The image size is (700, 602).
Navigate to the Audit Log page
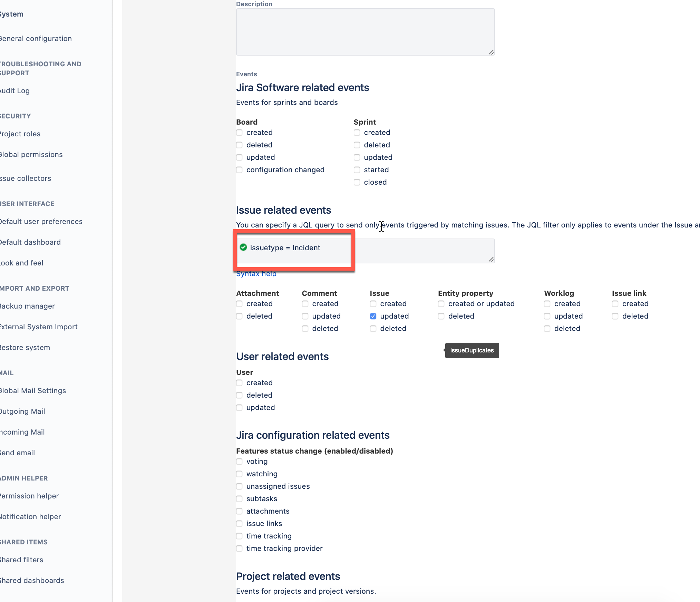tap(15, 91)
